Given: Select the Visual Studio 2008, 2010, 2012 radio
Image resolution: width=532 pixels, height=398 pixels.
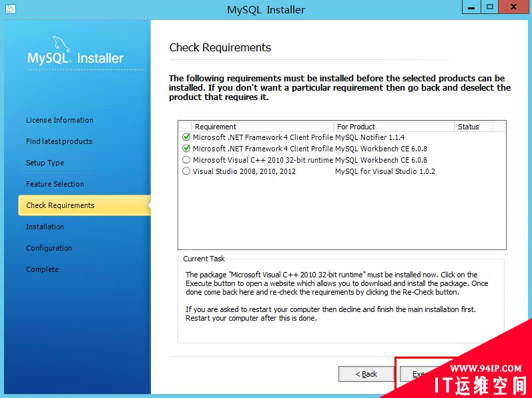Looking at the screenshot, I should point(186,171).
